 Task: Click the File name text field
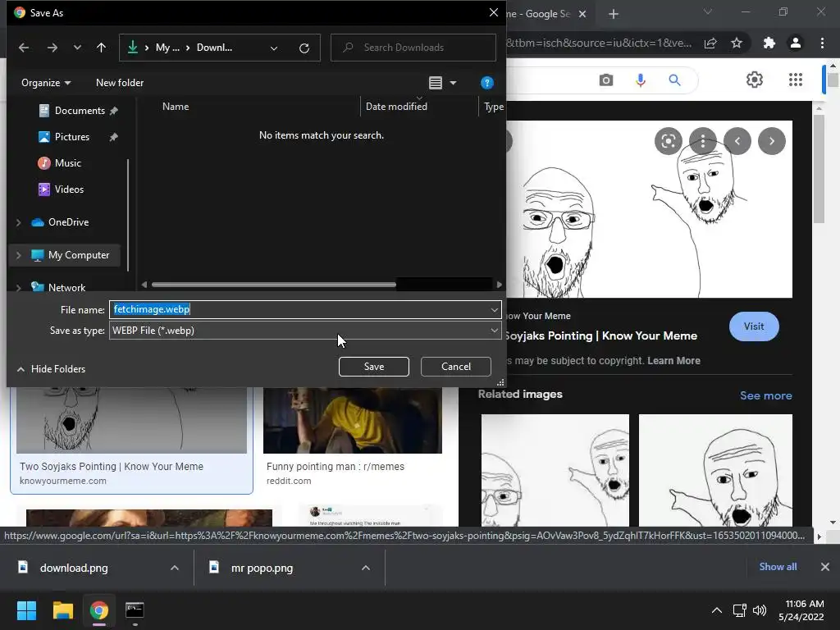(x=299, y=309)
